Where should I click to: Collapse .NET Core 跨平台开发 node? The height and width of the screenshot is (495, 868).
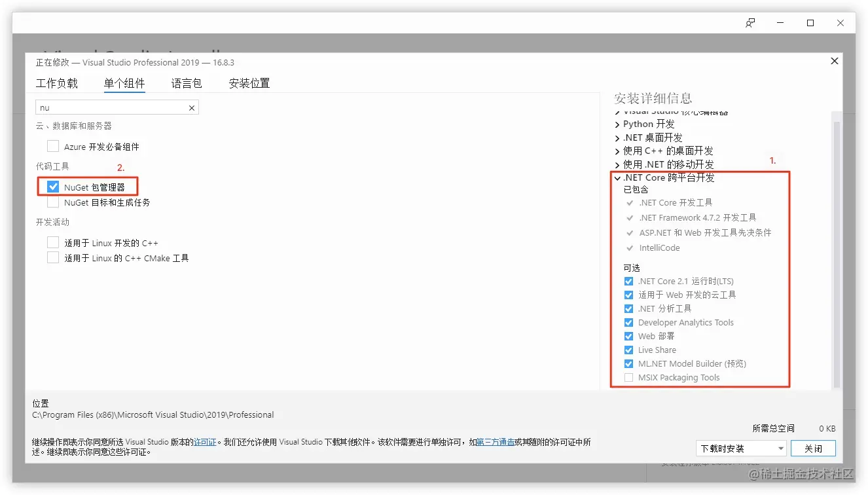pos(617,178)
